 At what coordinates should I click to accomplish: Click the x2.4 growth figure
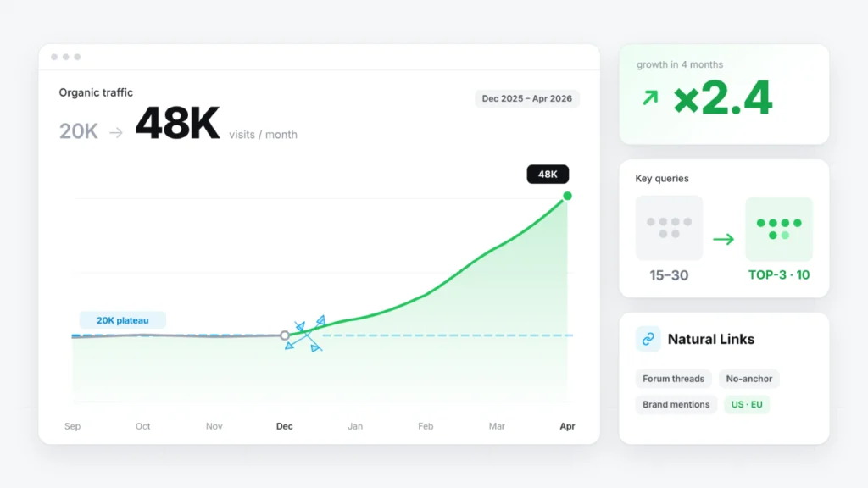[722, 97]
